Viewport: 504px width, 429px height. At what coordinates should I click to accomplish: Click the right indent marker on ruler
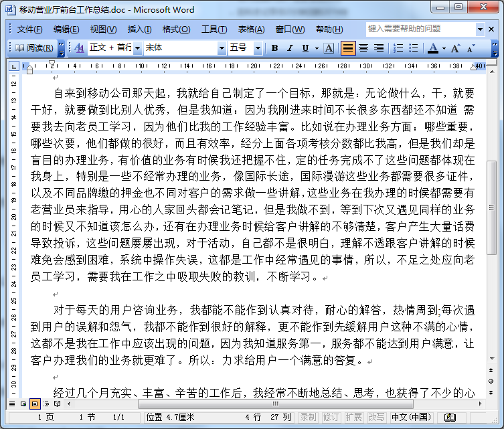click(473, 67)
